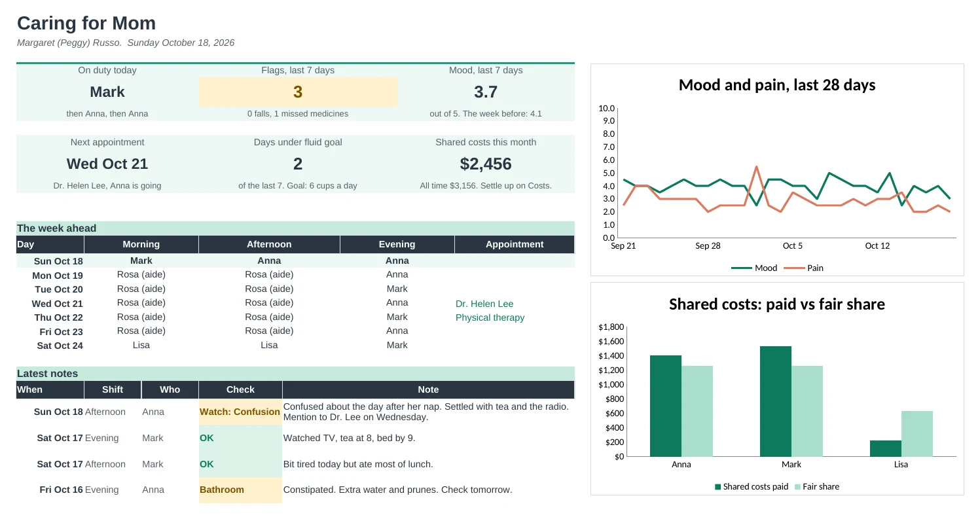This screenshot has height=519, width=980.
Task: Select the Morning column header
Action: click(x=141, y=244)
